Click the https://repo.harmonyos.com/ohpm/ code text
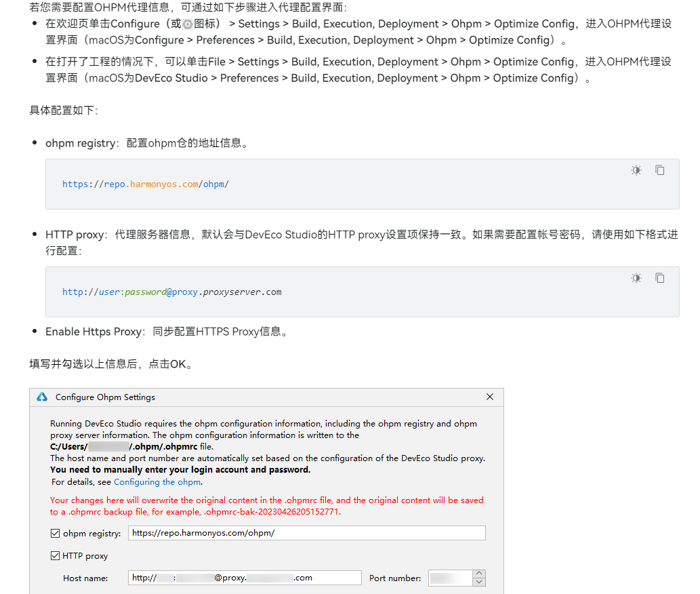Image resolution: width=700 pixels, height=594 pixels. [x=146, y=184]
